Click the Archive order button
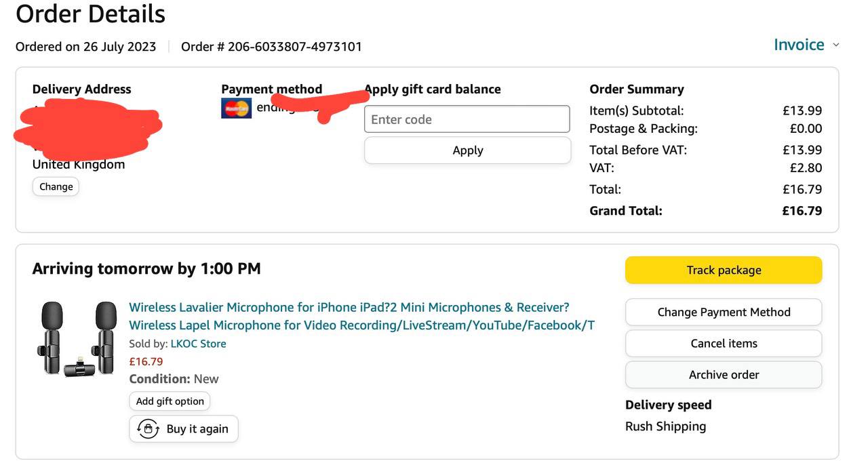Image resolution: width=868 pixels, height=465 pixels. [x=724, y=374]
